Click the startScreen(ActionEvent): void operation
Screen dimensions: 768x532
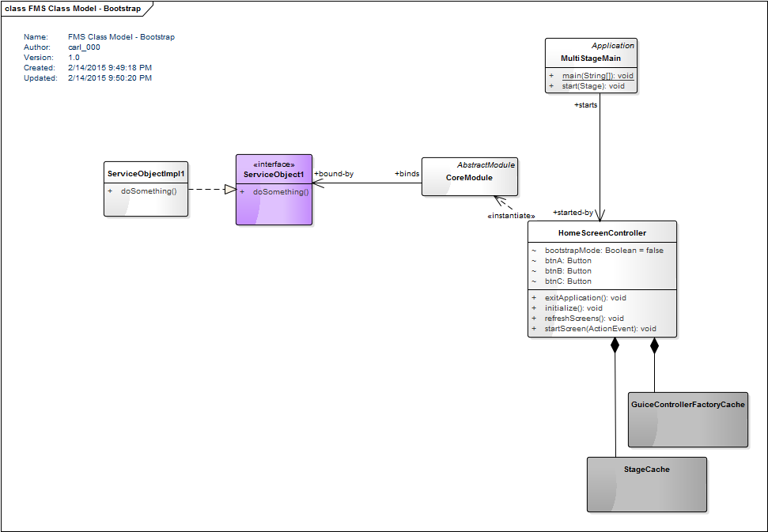tap(600, 328)
